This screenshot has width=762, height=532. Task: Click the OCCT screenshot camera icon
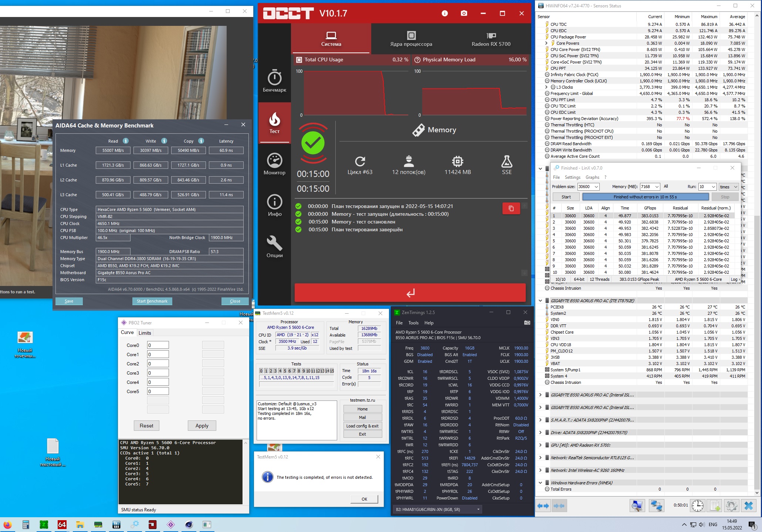tap(464, 13)
